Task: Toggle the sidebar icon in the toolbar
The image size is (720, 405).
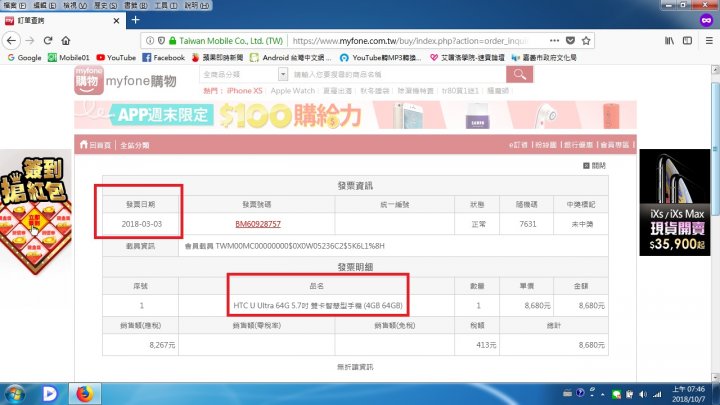Action: point(687,40)
